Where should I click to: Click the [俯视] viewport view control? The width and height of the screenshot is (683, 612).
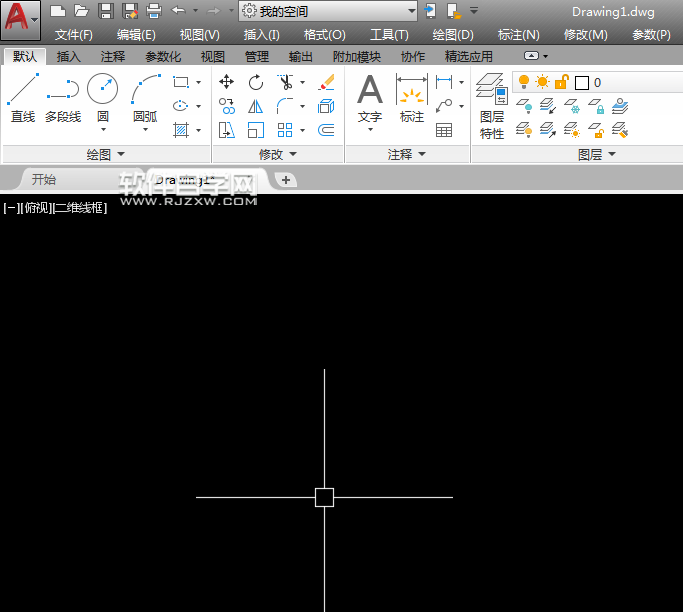coord(37,208)
